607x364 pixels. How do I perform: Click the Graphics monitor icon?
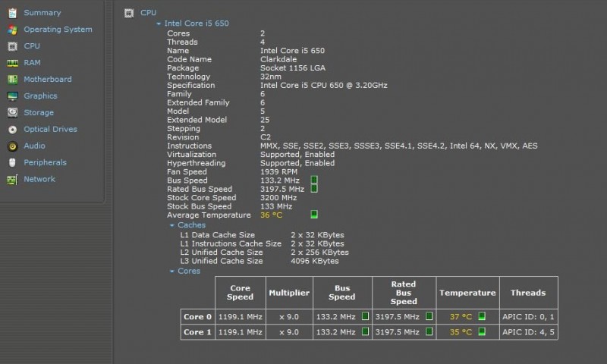click(x=12, y=96)
